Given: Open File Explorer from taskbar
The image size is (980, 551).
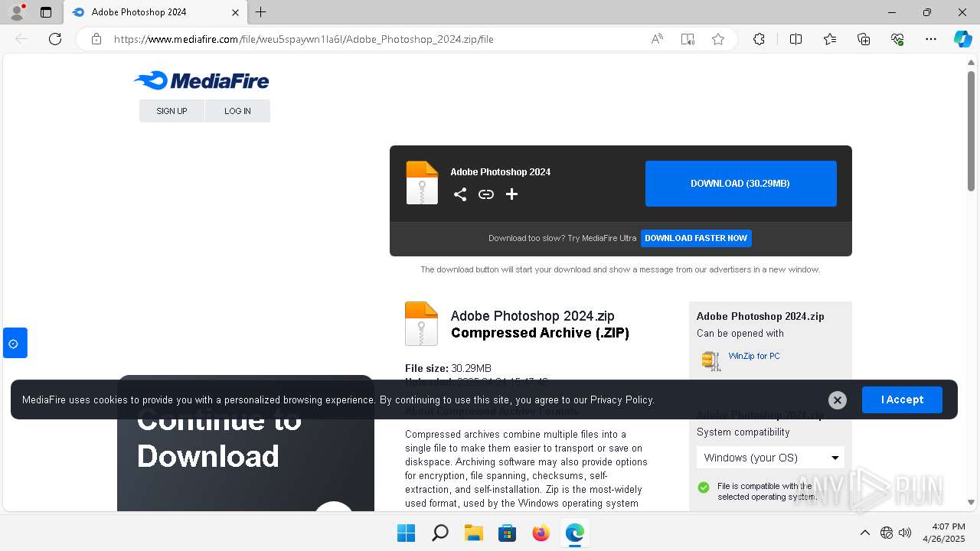Looking at the screenshot, I should [x=473, y=533].
